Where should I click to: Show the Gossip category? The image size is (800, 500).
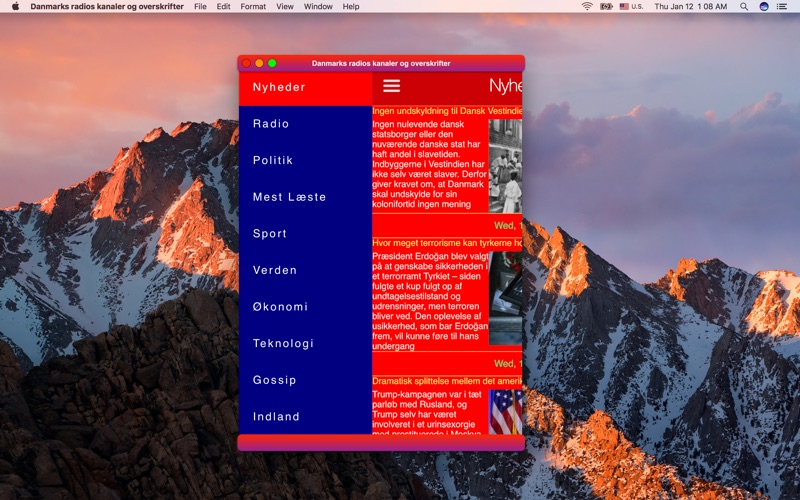pos(306,380)
